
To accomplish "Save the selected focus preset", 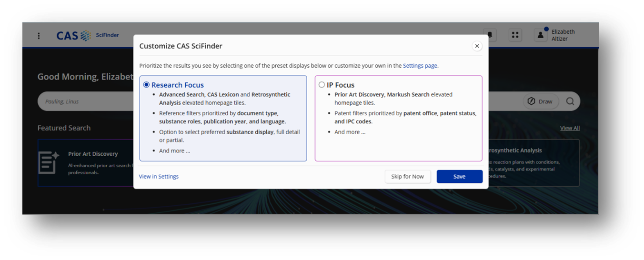I will coord(459,177).
